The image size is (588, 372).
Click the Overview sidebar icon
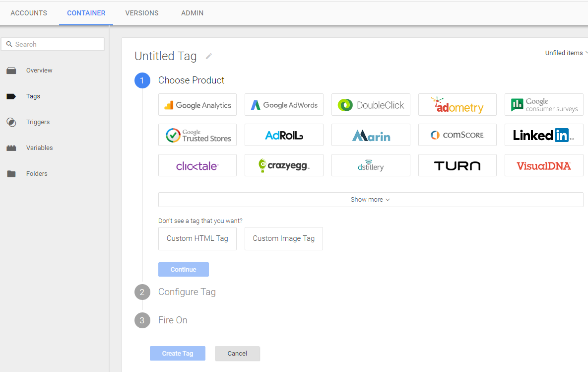[x=11, y=71]
